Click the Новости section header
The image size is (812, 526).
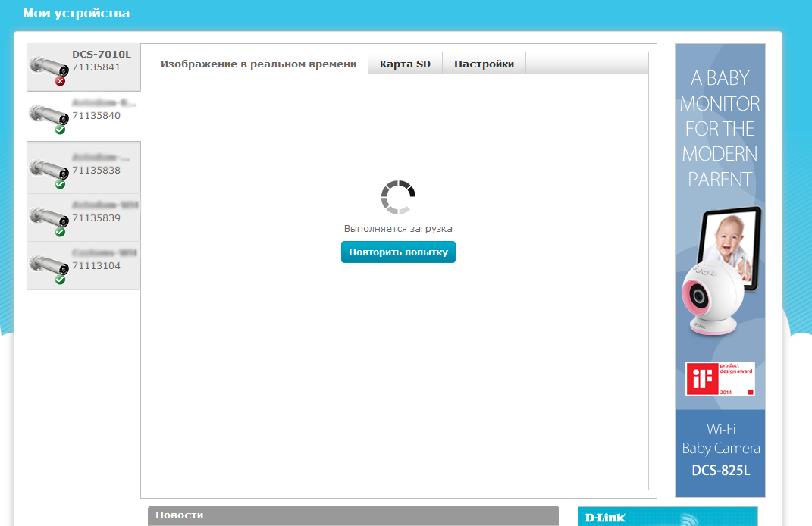(x=353, y=515)
